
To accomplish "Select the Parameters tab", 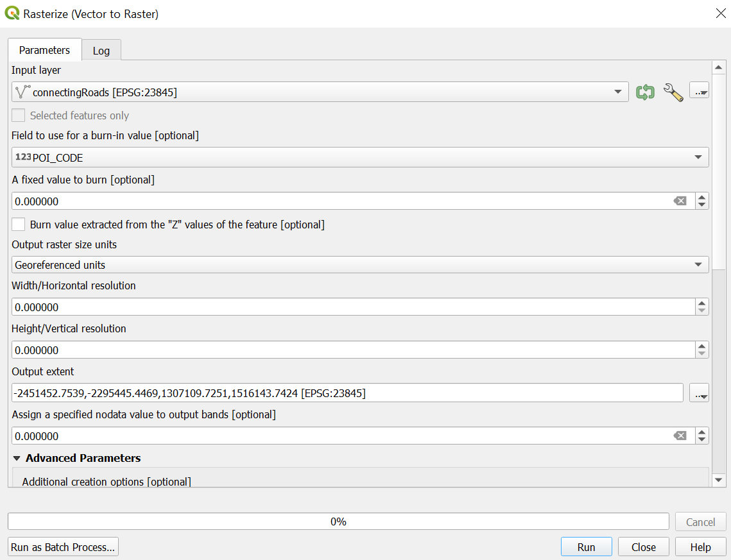I will (x=44, y=50).
